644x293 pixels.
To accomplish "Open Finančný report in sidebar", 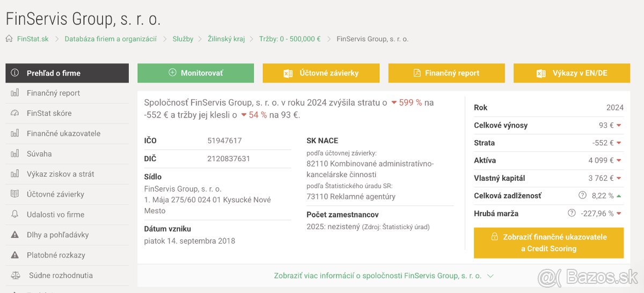I will [x=67, y=93].
